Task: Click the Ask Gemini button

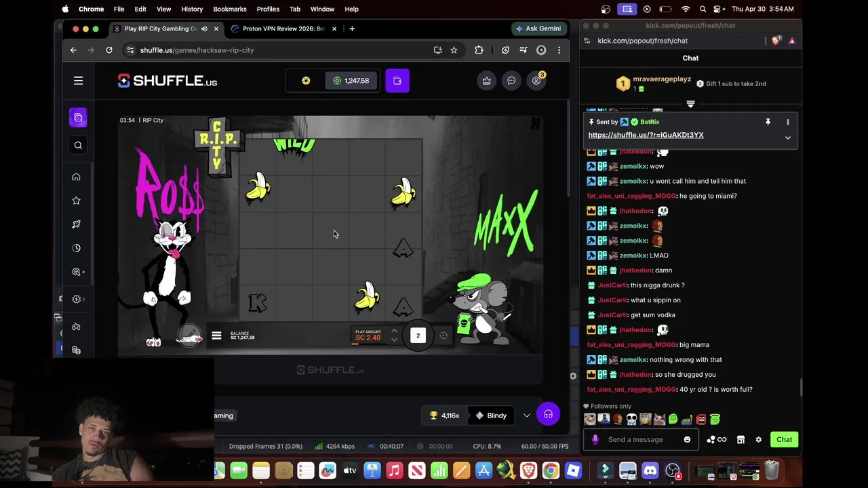Action: 538,28
